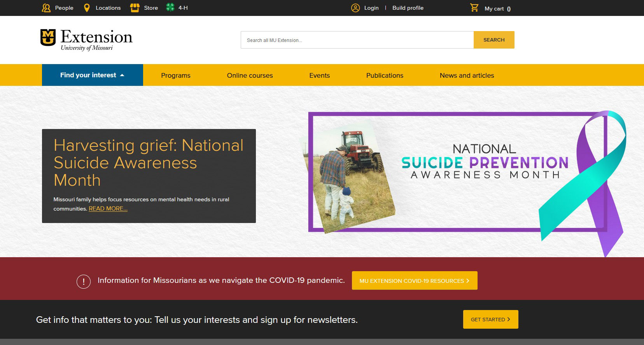The width and height of the screenshot is (644, 345).
Task: Click the Store shop icon
Action: [135, 8]
